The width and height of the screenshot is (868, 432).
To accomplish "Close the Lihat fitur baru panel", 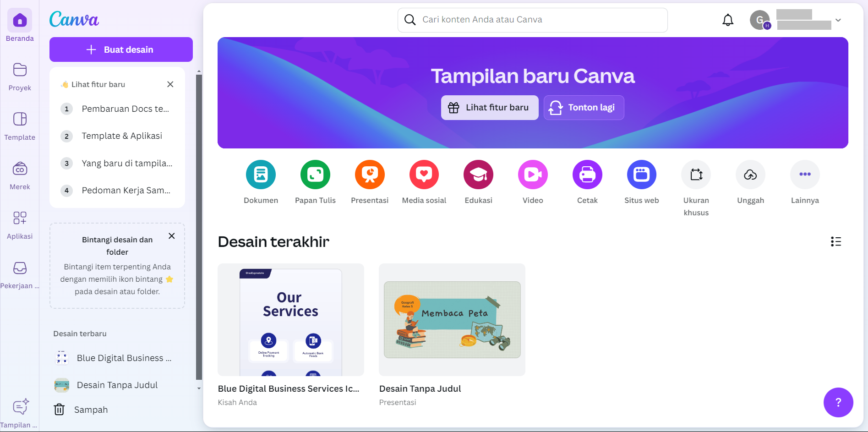I will [x=170, y=84].
